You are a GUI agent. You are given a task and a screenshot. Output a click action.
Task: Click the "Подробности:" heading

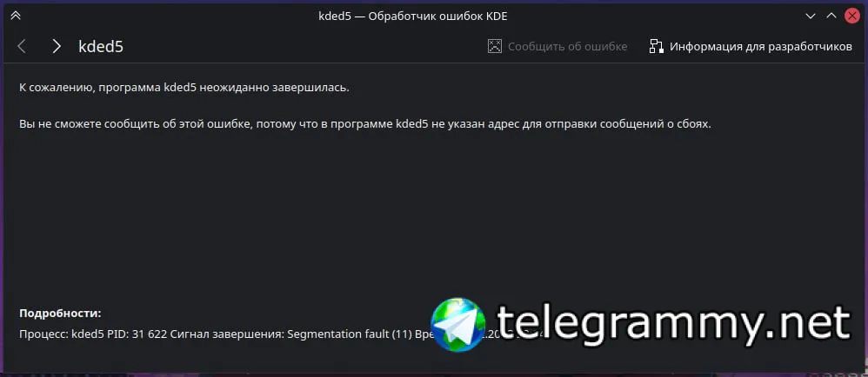(x=60, y=314)
